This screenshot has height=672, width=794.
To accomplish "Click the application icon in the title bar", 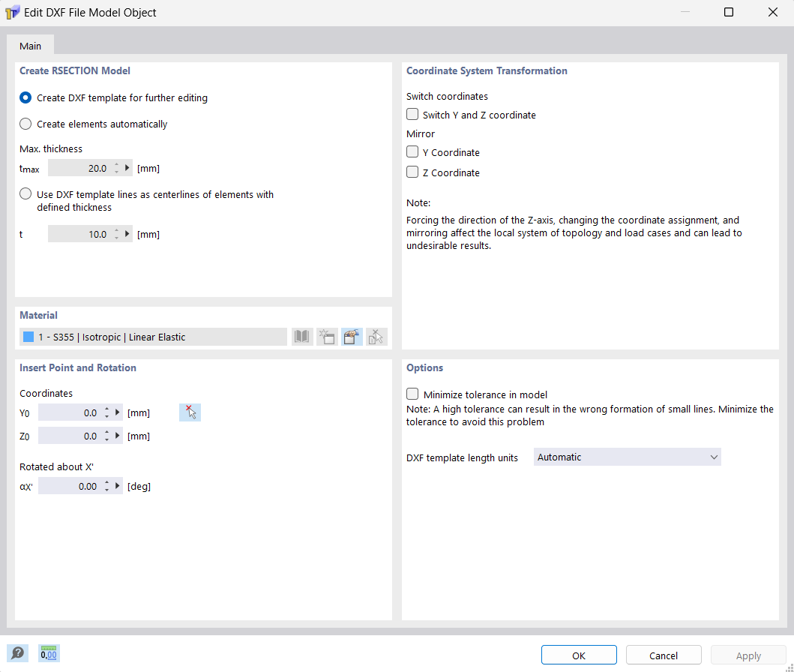I will pos(11,12).
